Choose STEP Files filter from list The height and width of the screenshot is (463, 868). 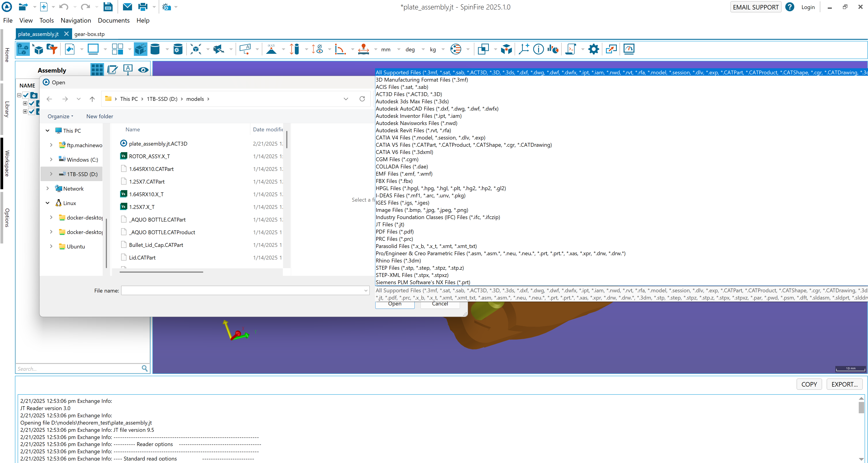(x=419, y=268)
